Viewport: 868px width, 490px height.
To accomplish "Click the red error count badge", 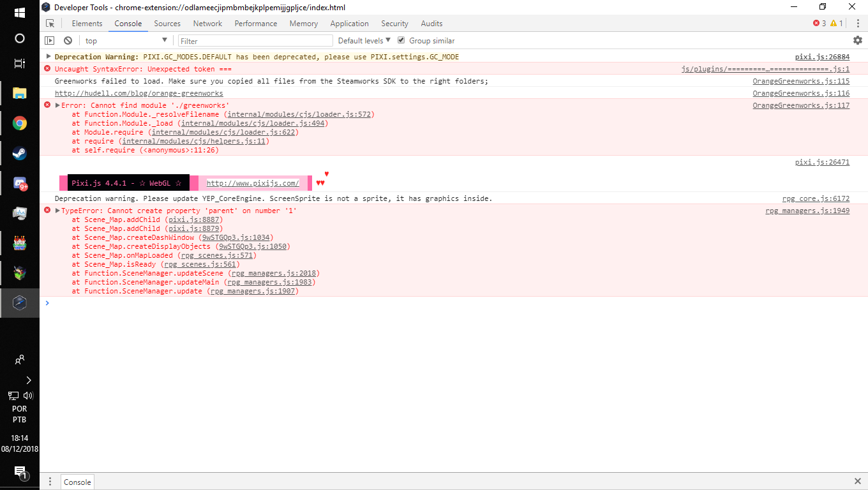I will pyautogui.click(x=819, y=24).
